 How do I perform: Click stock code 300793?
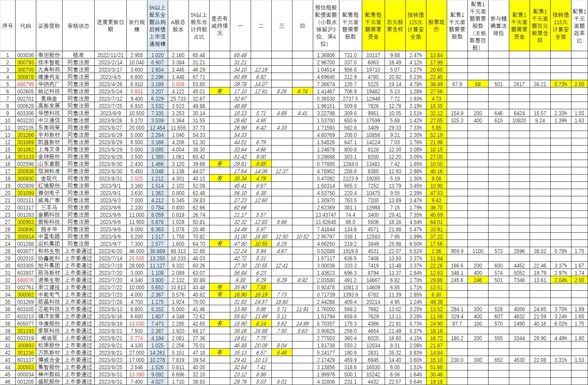tap(26, 62)
